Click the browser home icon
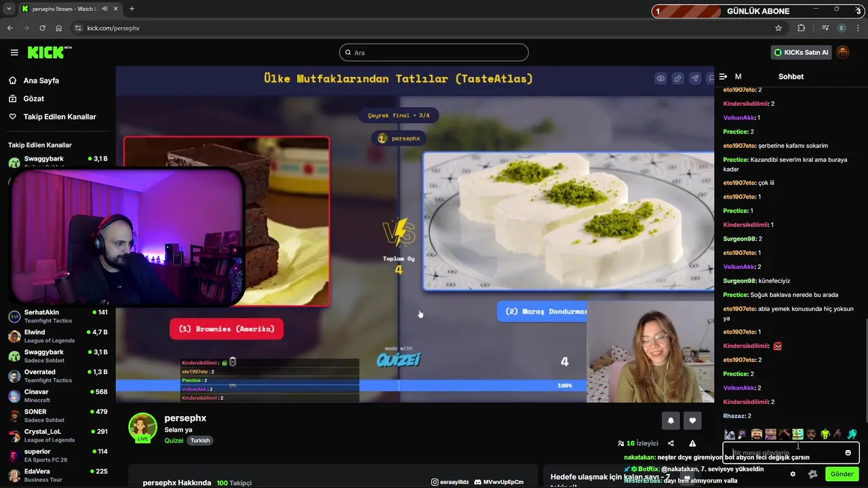The height and width of the screenshot is (488, 868). pos(59,28)
